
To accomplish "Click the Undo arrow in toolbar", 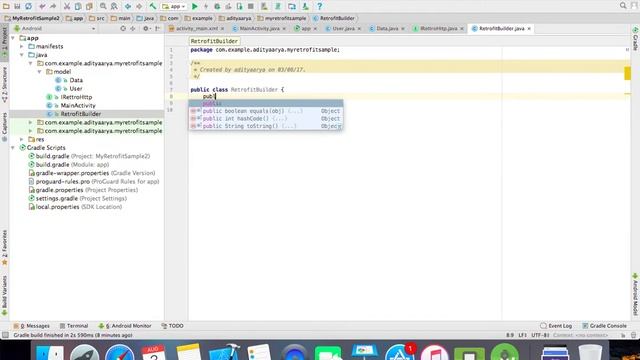I will [42, 6].
